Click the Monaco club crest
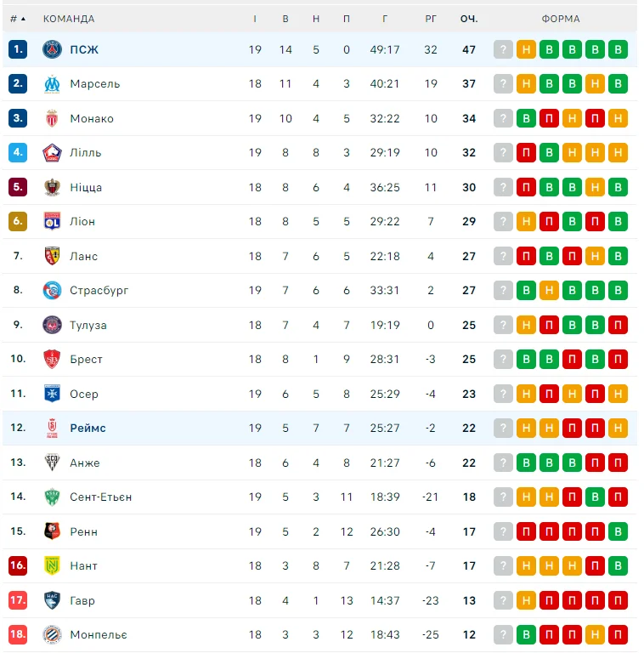 coord(53,118)
